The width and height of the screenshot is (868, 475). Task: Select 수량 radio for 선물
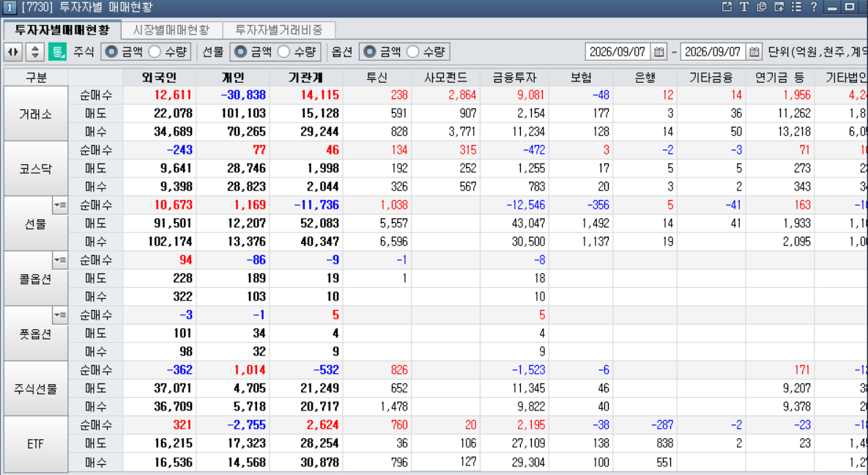point(298,52)
